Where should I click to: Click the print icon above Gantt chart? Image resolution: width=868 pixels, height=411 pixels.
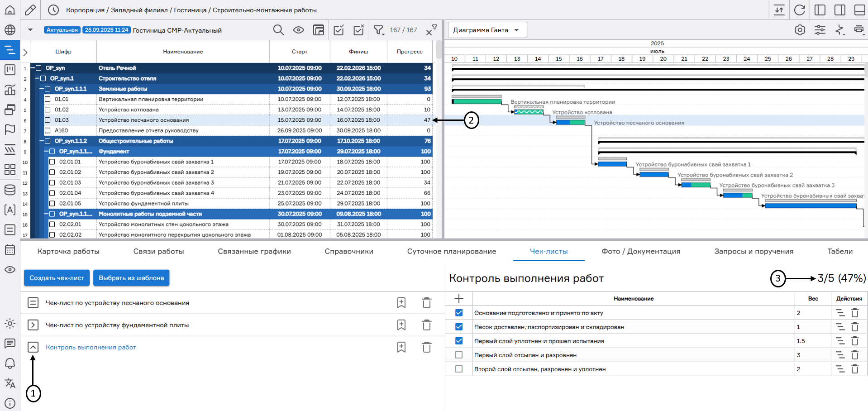[858, 30]
